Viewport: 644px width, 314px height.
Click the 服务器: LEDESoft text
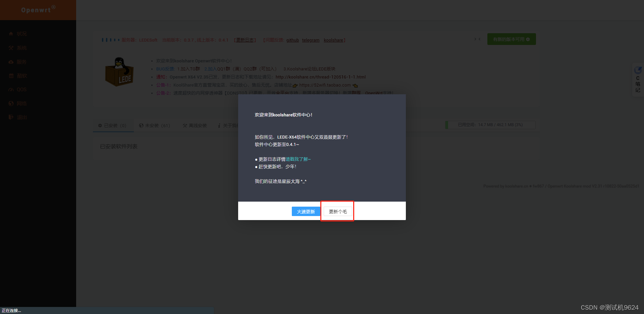click(140, 40)
